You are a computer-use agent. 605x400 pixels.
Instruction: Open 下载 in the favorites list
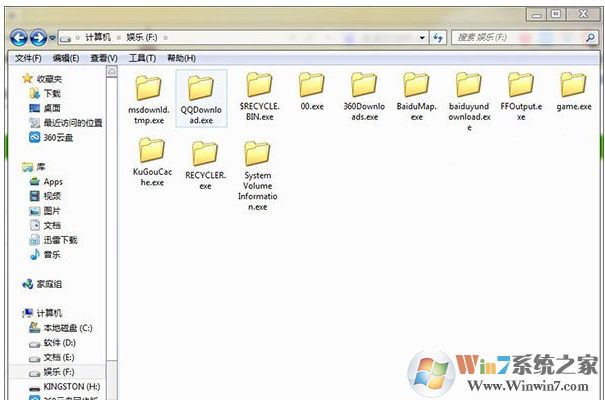click(x=45, y=94)
